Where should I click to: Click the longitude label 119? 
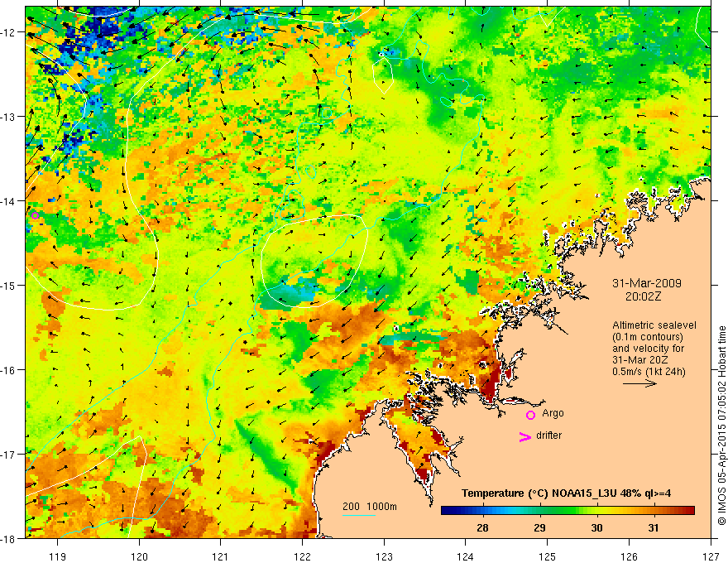(58, 556)
